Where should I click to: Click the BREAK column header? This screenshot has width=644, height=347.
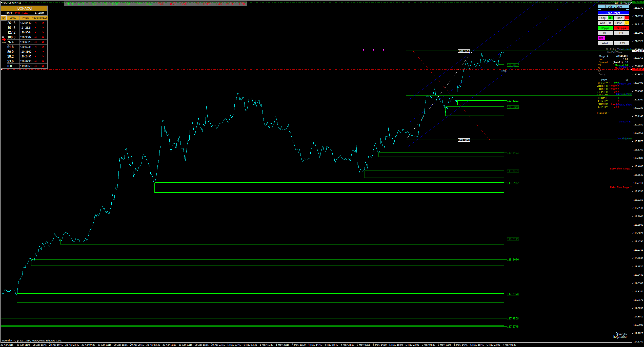44,18
